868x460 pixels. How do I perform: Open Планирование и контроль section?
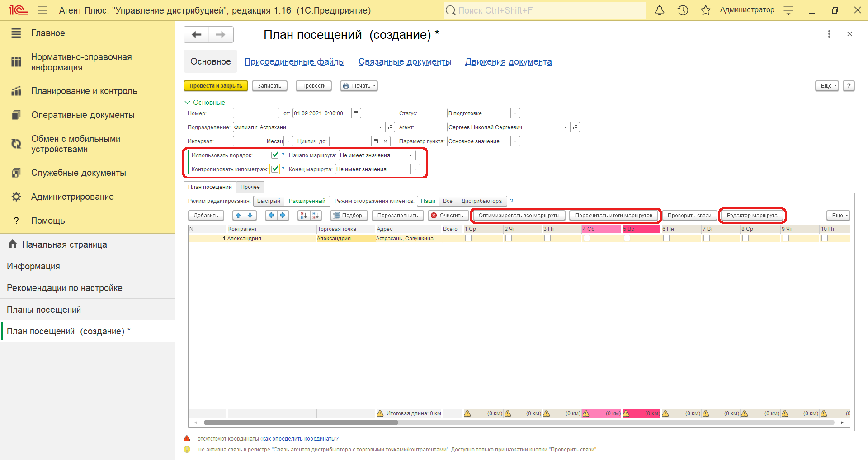click(x=84, y=91)
